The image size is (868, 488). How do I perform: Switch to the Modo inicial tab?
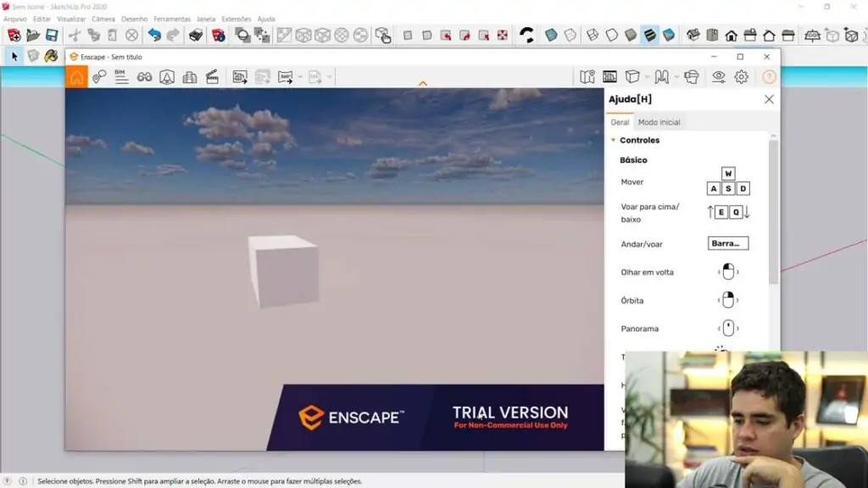[x=660, y=121]
